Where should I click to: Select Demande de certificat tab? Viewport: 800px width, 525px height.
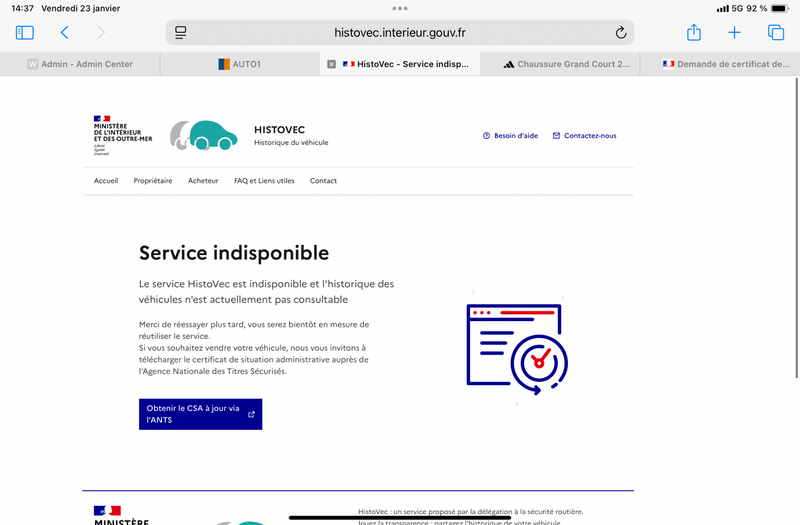click(720, 64)
